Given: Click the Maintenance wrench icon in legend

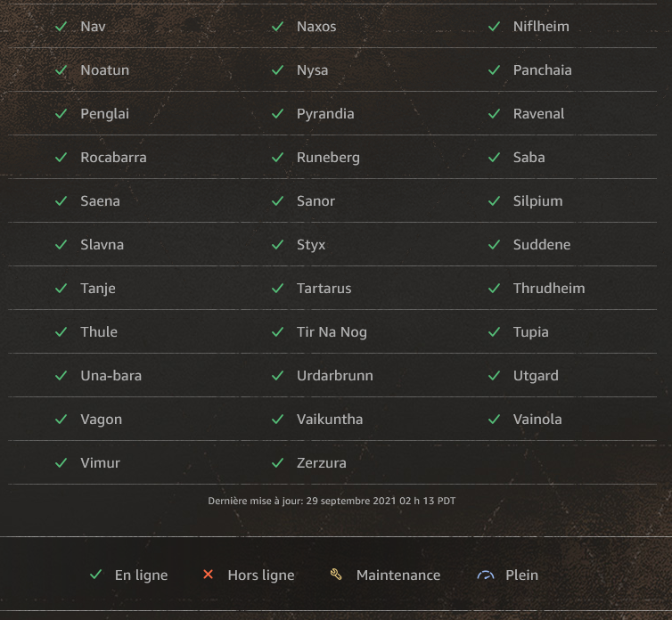Looking at the screenshot, I should pos(336,575).
